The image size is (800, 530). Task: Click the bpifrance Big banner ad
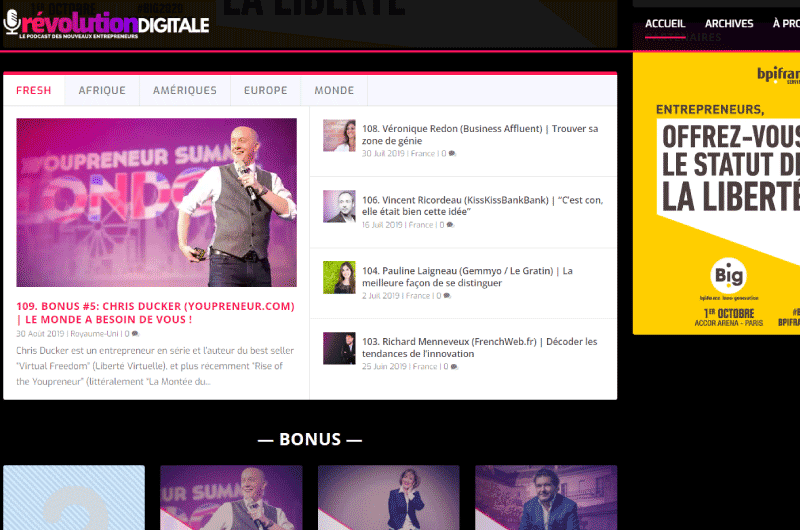(716, 193)
